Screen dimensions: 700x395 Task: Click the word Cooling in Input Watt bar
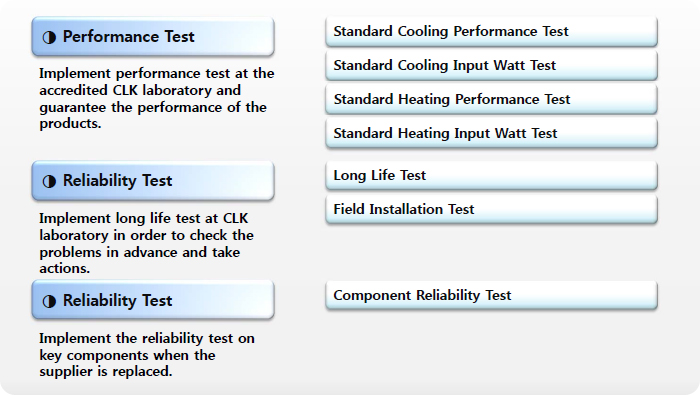422,66
